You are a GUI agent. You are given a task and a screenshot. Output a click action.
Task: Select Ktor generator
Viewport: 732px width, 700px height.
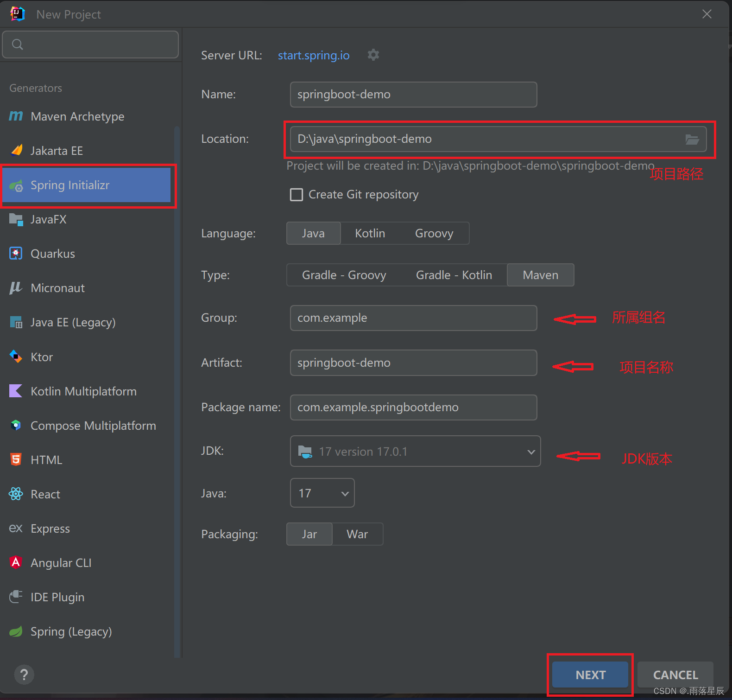coord(87,356)
